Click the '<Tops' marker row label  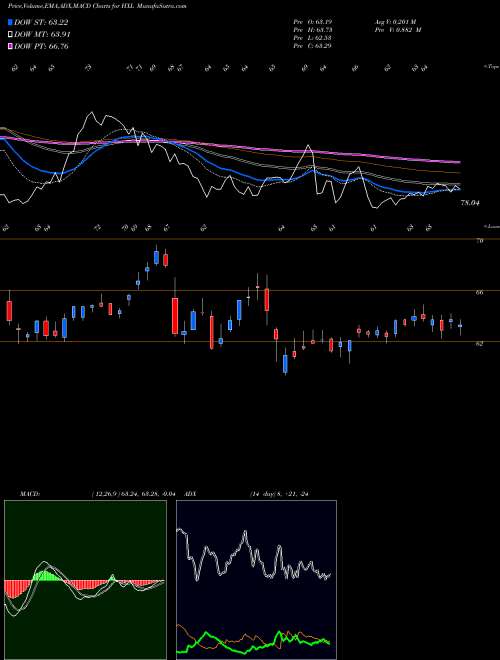491,67
